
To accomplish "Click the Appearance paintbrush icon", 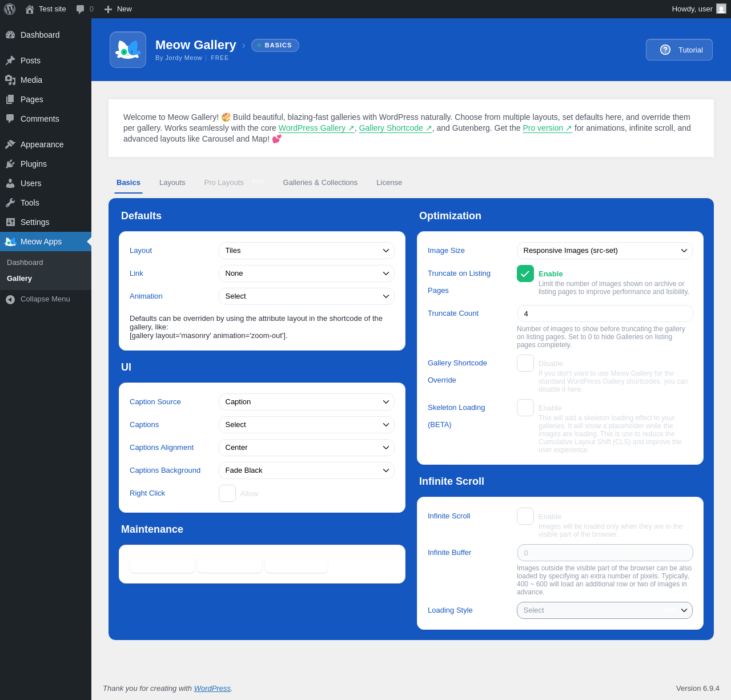I will tap(10, 144).
